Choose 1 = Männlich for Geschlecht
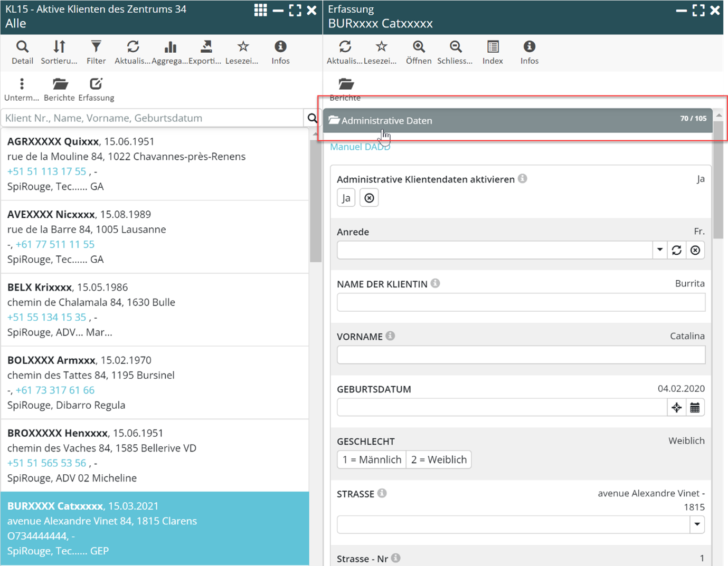This screenshot has width=728, height=566. (372, 460)
